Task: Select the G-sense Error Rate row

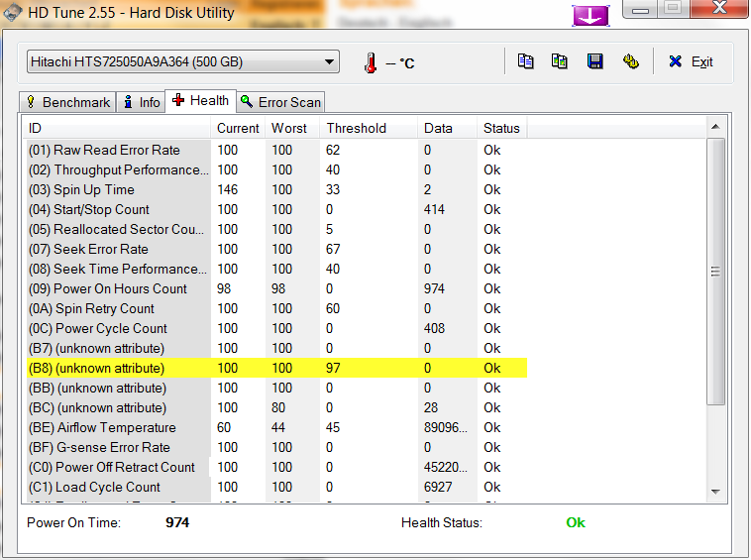Action: point(276,447)
